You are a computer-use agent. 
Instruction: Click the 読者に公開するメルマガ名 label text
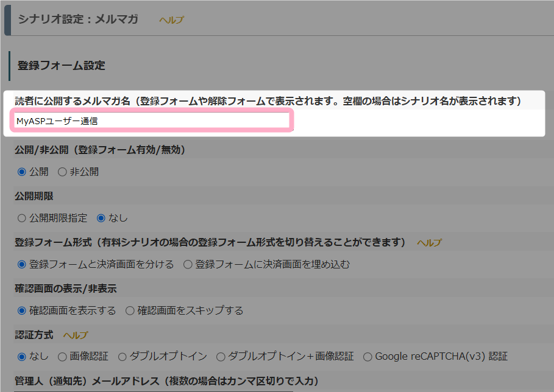[x=73, y=101]
